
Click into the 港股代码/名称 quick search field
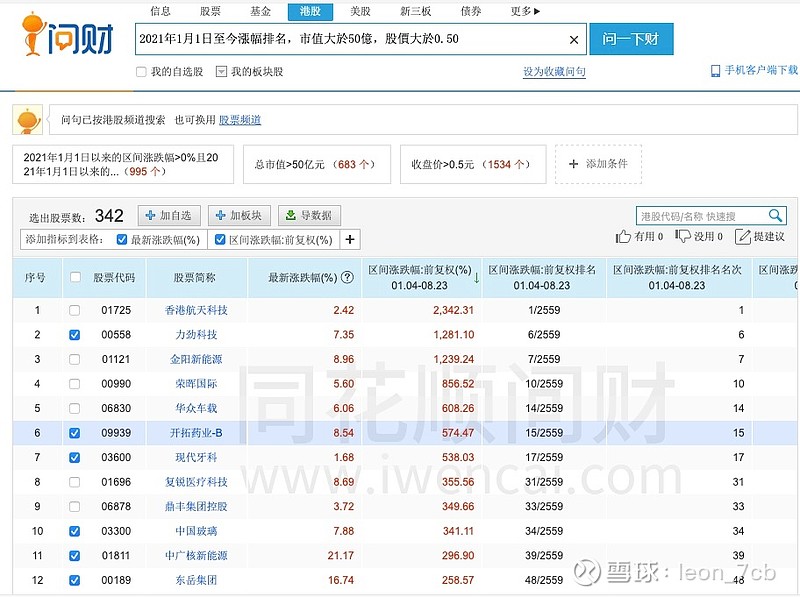click(x=700, y=216)
